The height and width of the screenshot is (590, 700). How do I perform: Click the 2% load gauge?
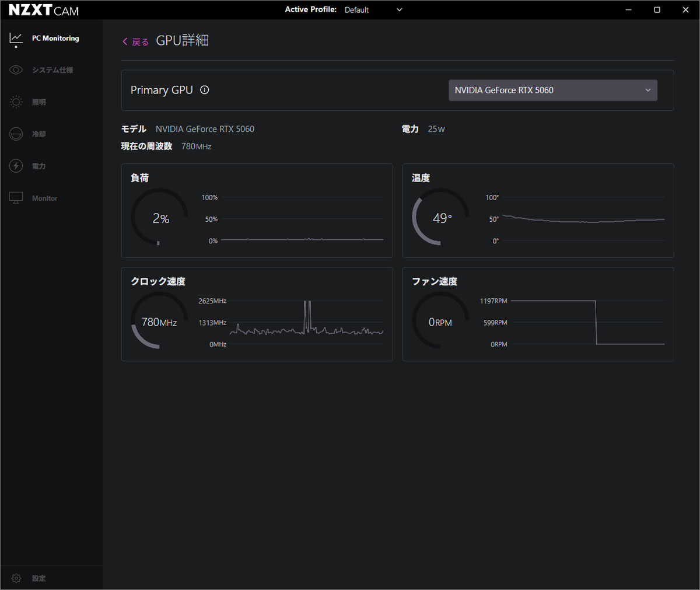(x=159, y=217)
